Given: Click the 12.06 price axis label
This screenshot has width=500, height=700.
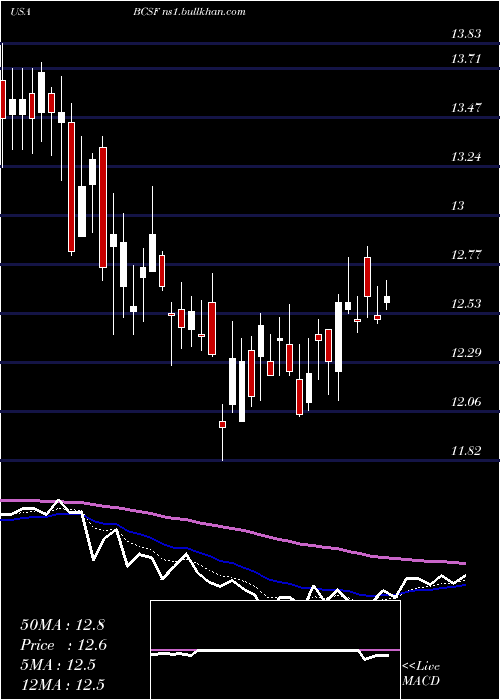Looking at the screenshot, I should (467, 402).
